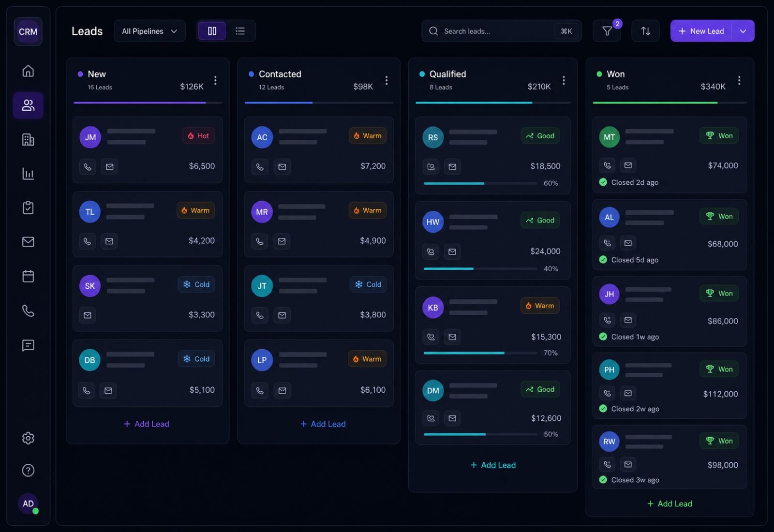The height and width of the screenshot is (532, 774).
Task: Call lead RS via phone icon
Action: coord(431,167)
